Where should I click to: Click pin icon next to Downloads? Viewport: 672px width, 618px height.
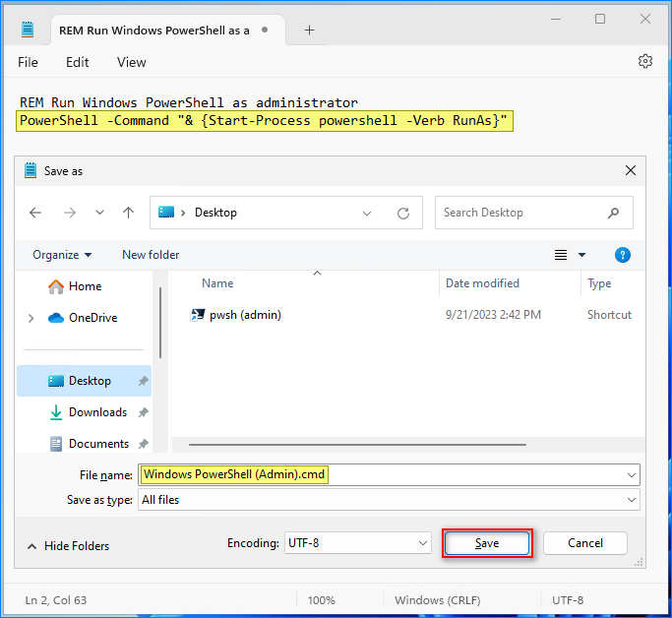tap(143, 412)
